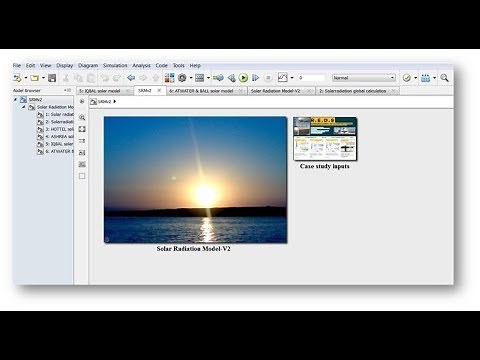Collapse the Solar Radiation Model tree node
Image resolution: width=480 pixels, height=360 pixels.
tap(23, 107)
